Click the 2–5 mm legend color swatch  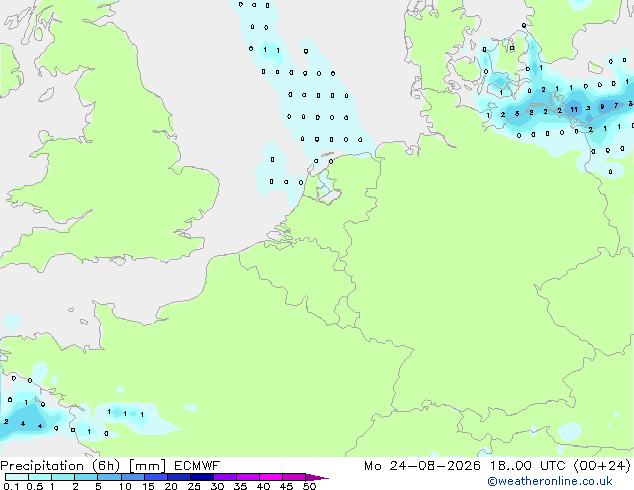(86, 477)
